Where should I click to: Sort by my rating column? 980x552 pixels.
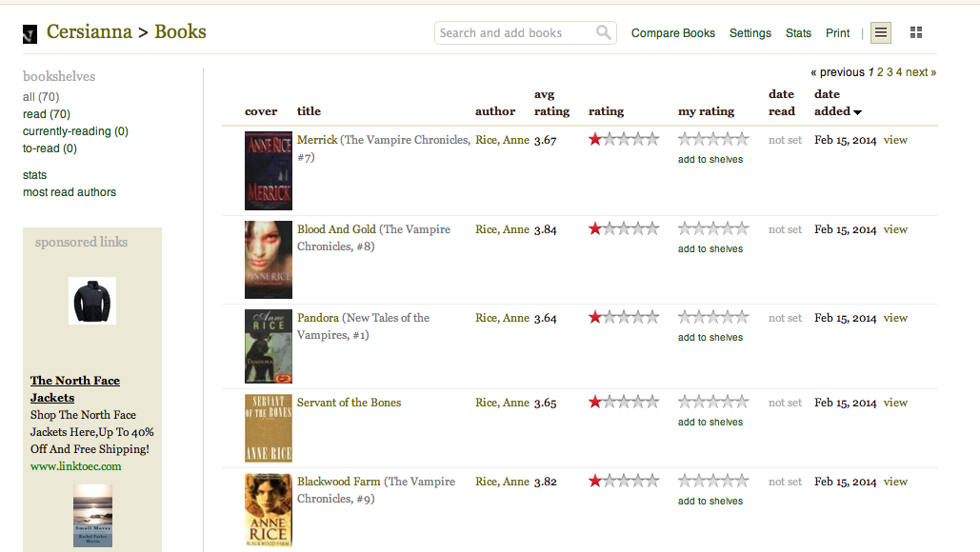[x=706, y=111]
